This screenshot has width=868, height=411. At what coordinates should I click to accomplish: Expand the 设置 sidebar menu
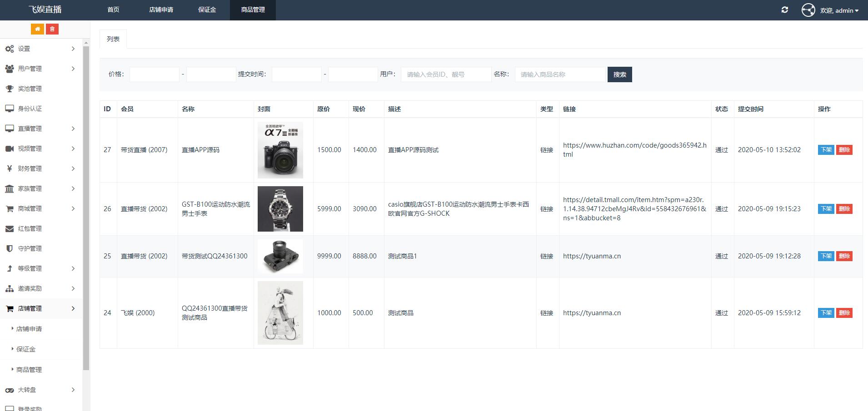40,49
